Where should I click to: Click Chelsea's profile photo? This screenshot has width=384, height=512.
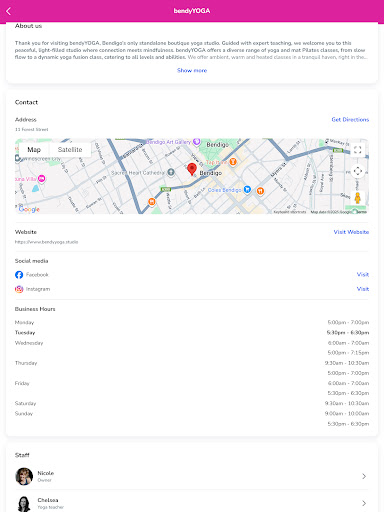pyautogui.click(x=24, y=503)
